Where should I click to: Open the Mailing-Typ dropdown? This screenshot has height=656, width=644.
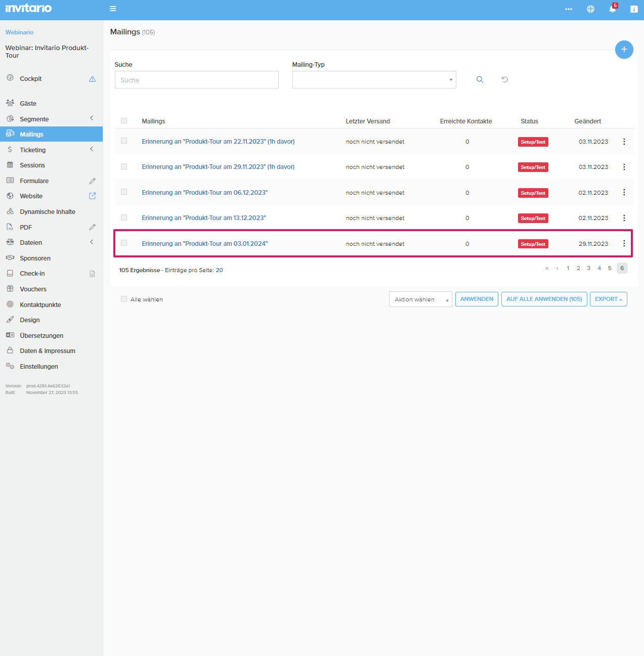[374, 80]
